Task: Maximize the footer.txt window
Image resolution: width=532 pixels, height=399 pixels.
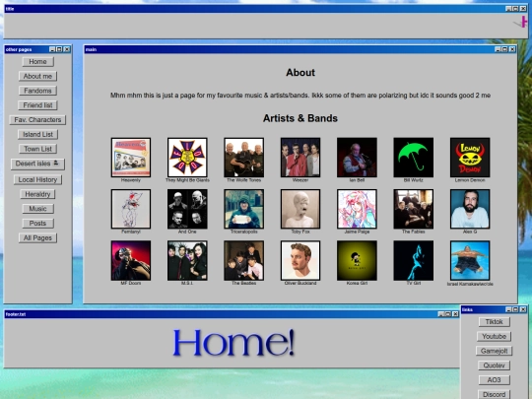Action: (448, 314)
